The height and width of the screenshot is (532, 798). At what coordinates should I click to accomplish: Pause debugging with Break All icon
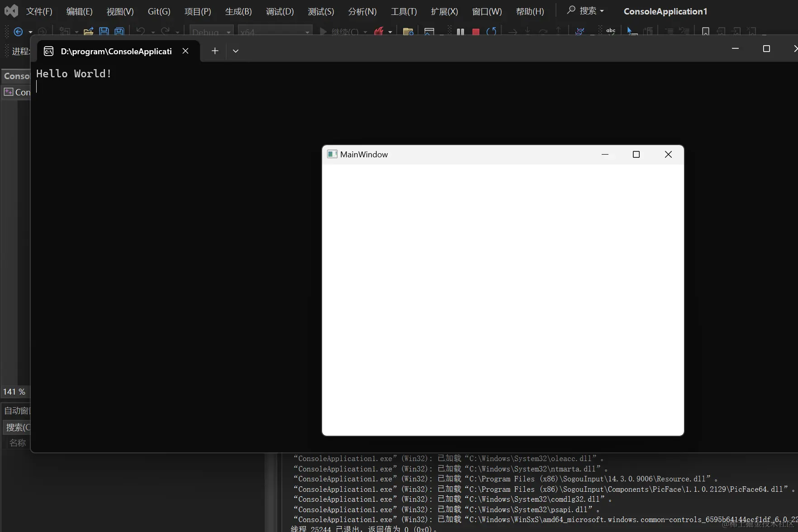[461, 32]
